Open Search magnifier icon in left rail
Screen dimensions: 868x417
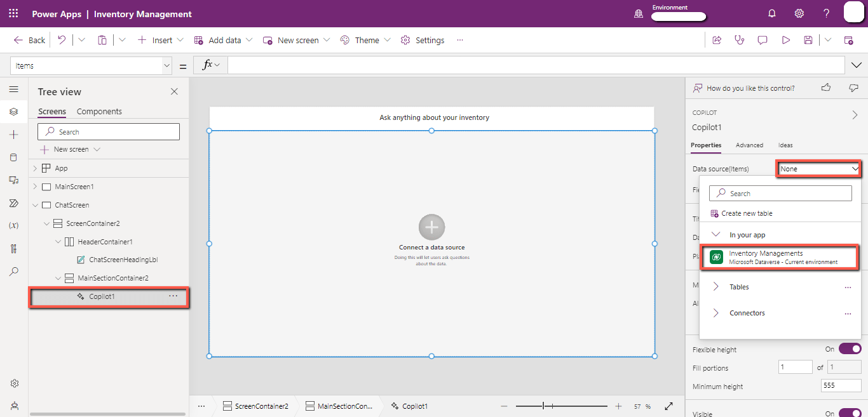coord(14,272)
